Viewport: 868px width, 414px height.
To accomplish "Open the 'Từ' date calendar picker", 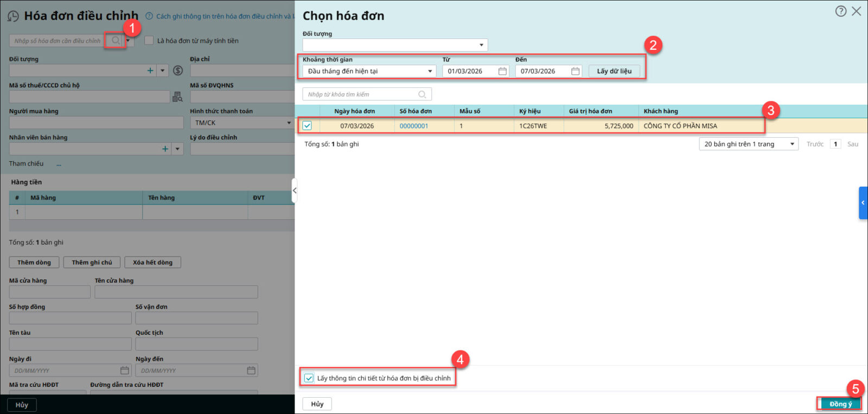I will pyautogui.click(x=502, y=71).
